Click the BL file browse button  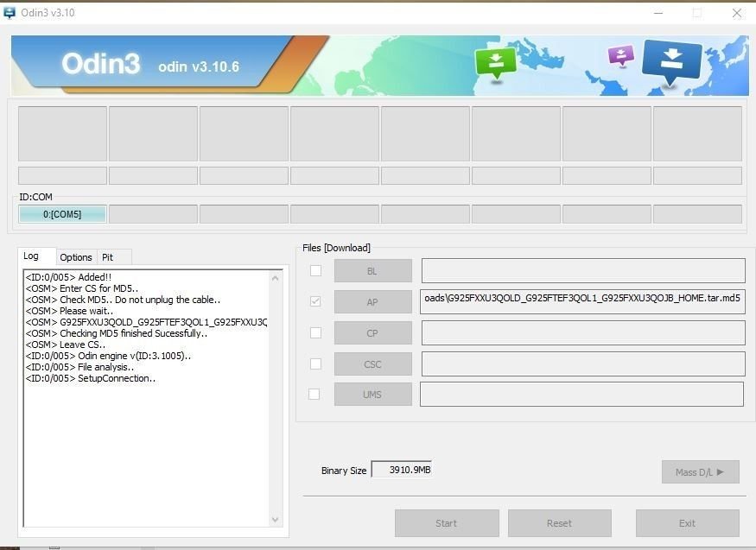pos(372,271)
